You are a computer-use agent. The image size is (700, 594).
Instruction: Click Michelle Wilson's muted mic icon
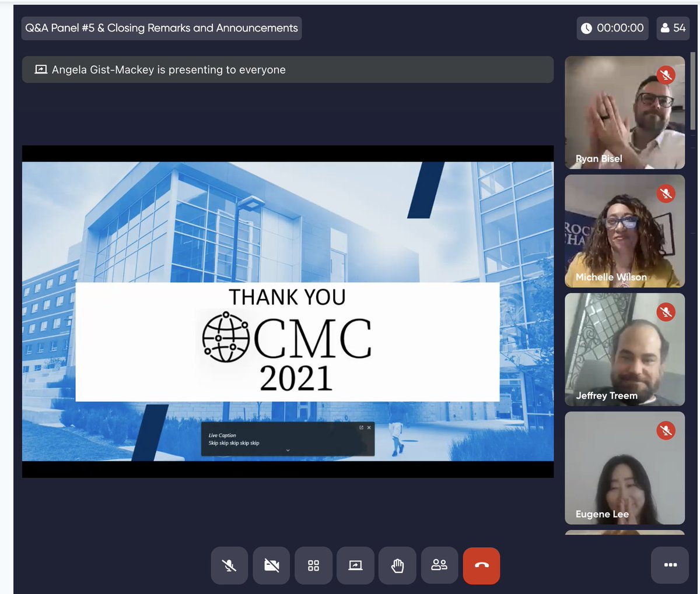point(666,194)
